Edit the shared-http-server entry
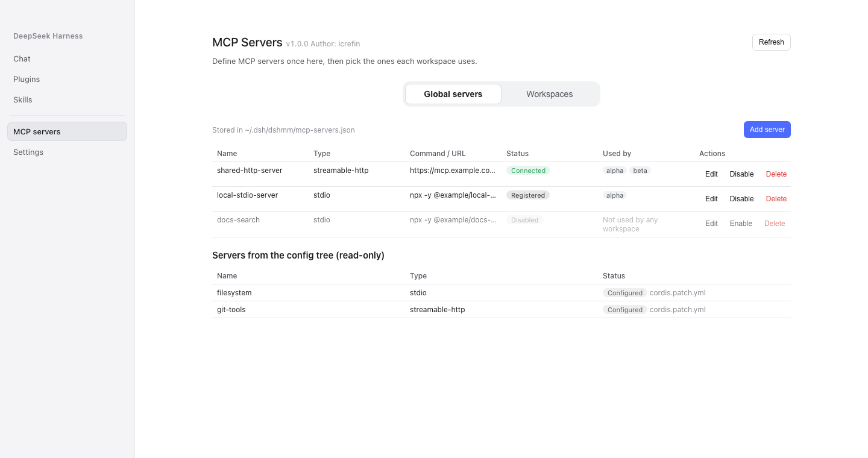Viewport: 868px width, 458px height. click(711, 174)
